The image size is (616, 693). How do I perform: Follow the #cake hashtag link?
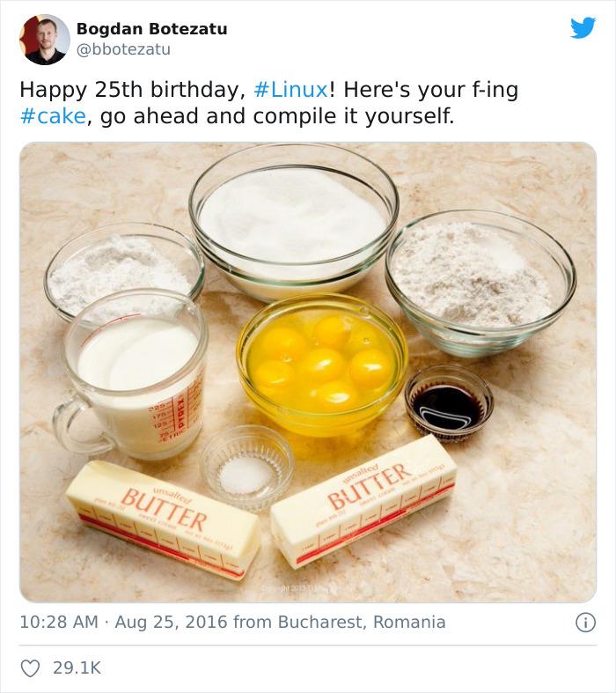pos(53,116)
